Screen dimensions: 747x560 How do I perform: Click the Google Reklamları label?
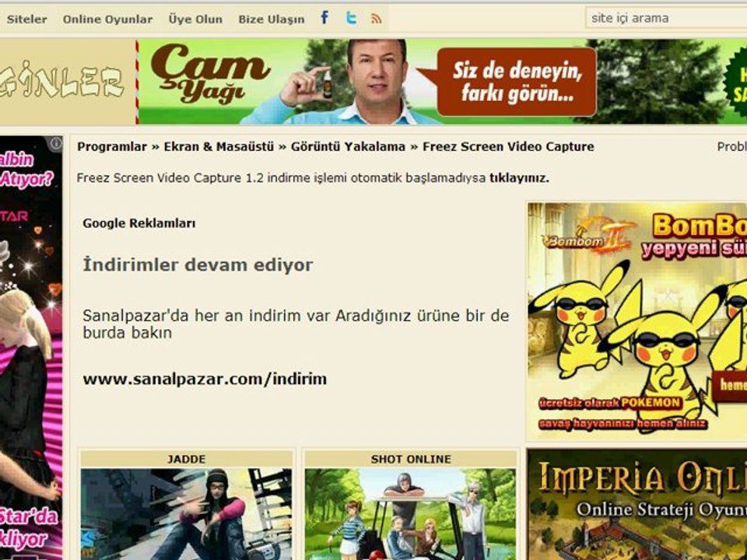click(x=139, y=223)
